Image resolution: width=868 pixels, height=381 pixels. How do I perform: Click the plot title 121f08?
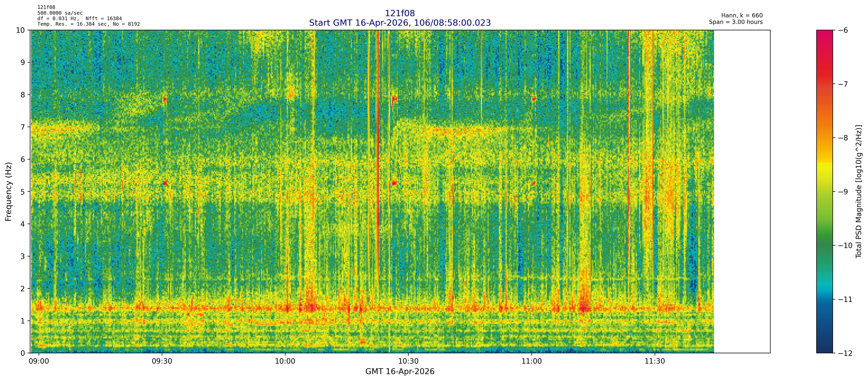point(400,13)
